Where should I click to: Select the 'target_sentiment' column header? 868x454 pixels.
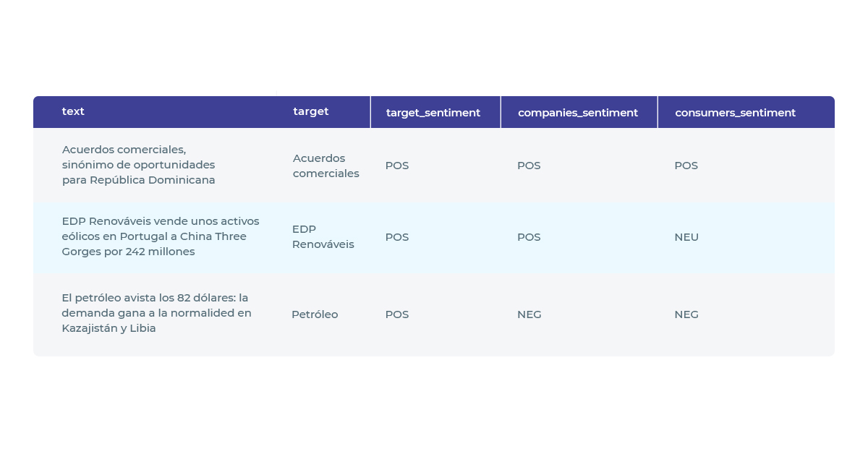[433, 113]
